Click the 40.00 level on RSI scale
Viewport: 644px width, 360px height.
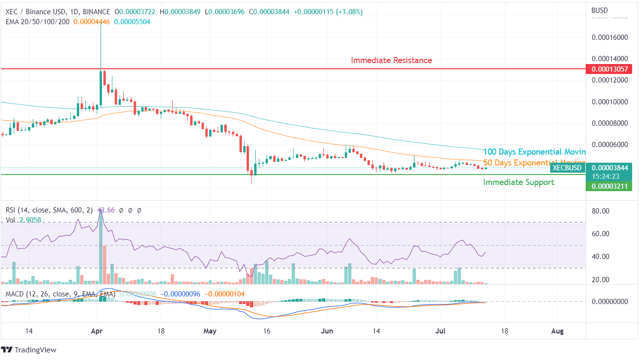(x=600, y=257)
